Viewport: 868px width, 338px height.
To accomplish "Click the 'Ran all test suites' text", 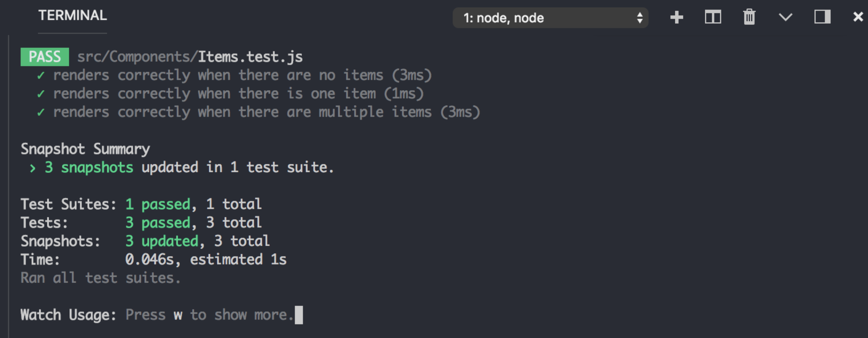I will point(100,277).
